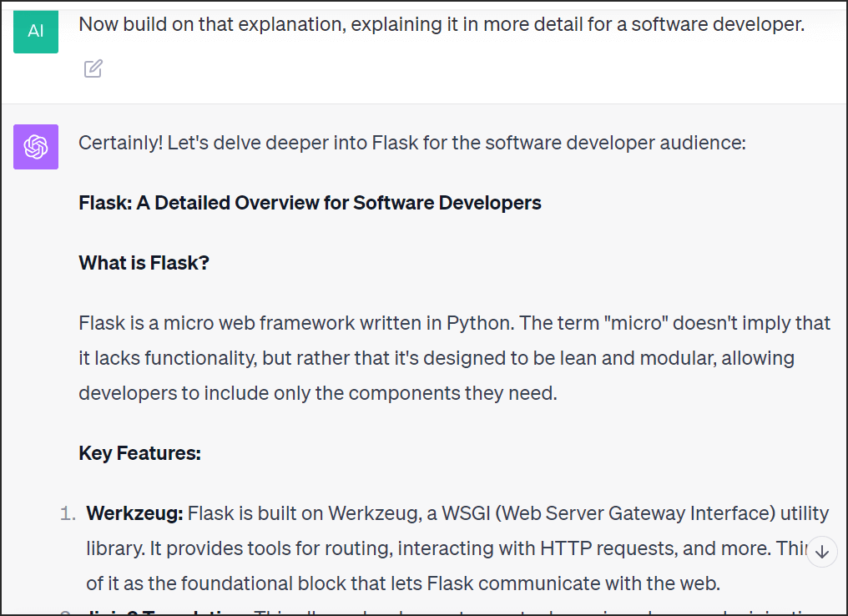Click the heading 'Flask: A Detailed Overview for Software Developers'
848x616 pixels.
[310, 203]
